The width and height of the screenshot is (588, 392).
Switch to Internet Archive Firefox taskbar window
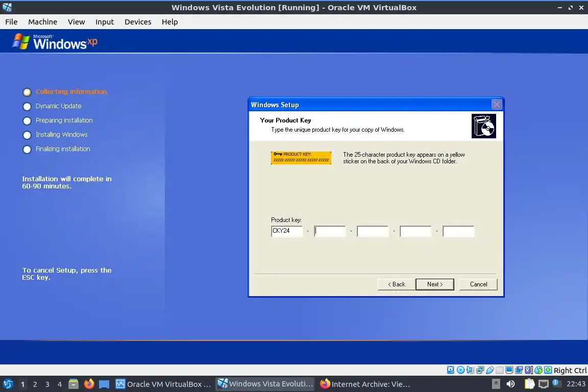tap(365, 384)
